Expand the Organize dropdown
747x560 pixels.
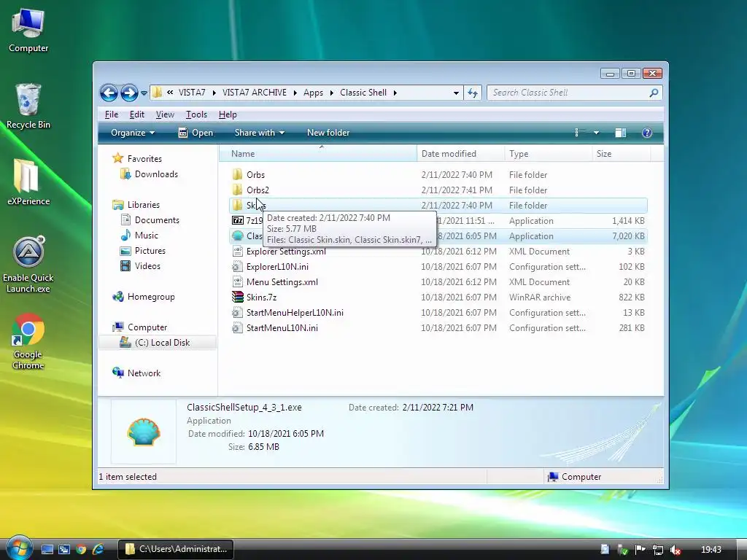click(133, 133)
